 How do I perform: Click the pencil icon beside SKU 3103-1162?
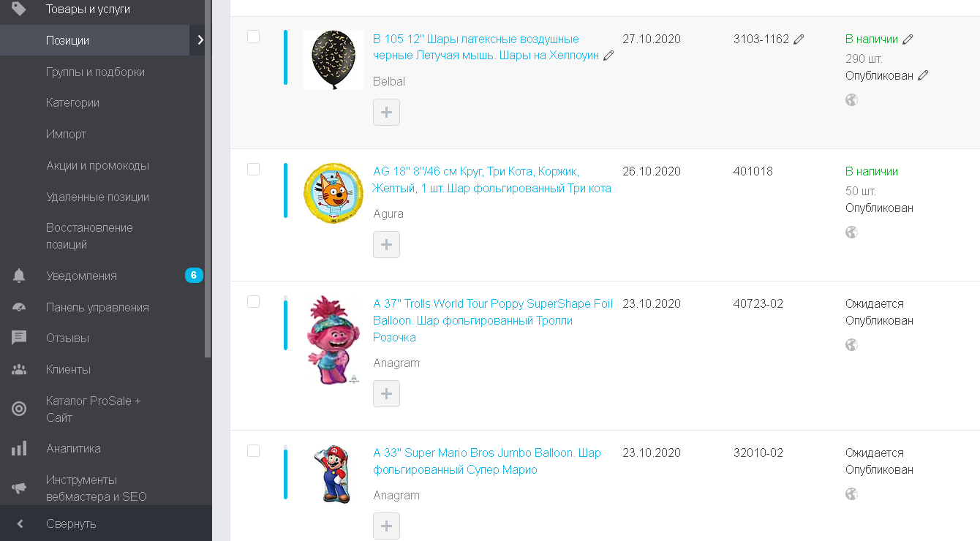(x=799, y=39)
